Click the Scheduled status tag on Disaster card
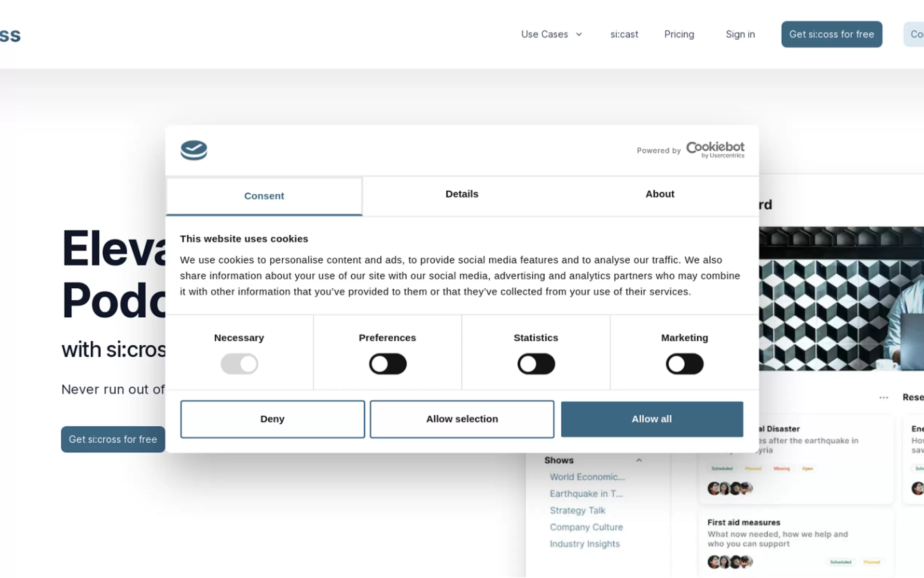 (x=721, y=468)
